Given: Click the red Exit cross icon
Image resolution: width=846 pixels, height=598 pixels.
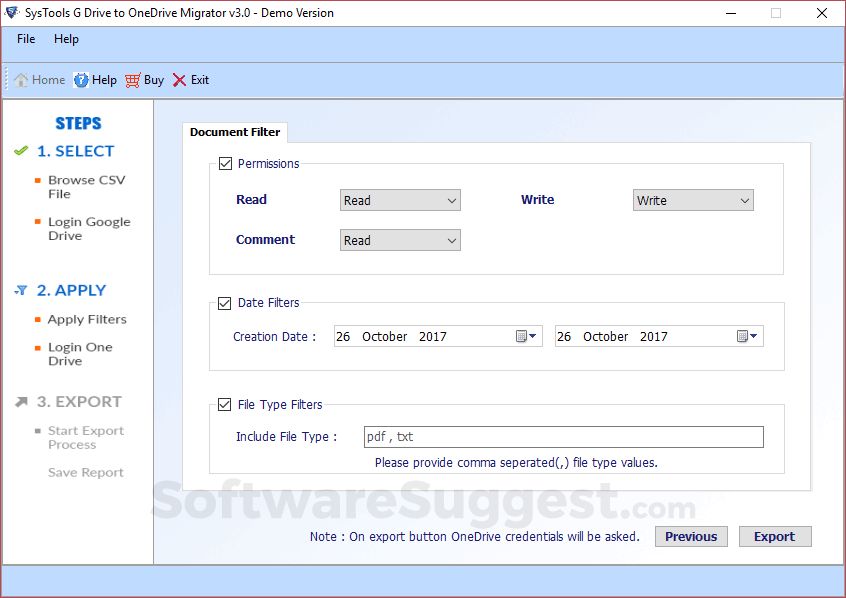Looking at the screenshot, I should coord(179,80).
